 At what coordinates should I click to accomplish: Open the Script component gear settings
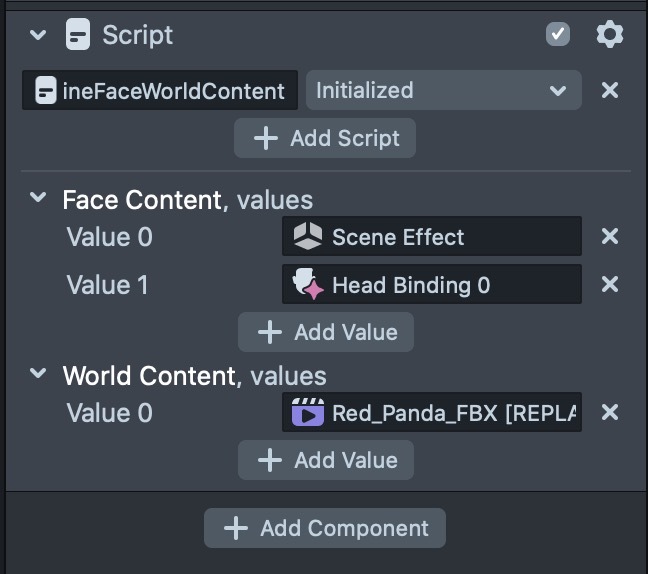click(x=609, y=35)
